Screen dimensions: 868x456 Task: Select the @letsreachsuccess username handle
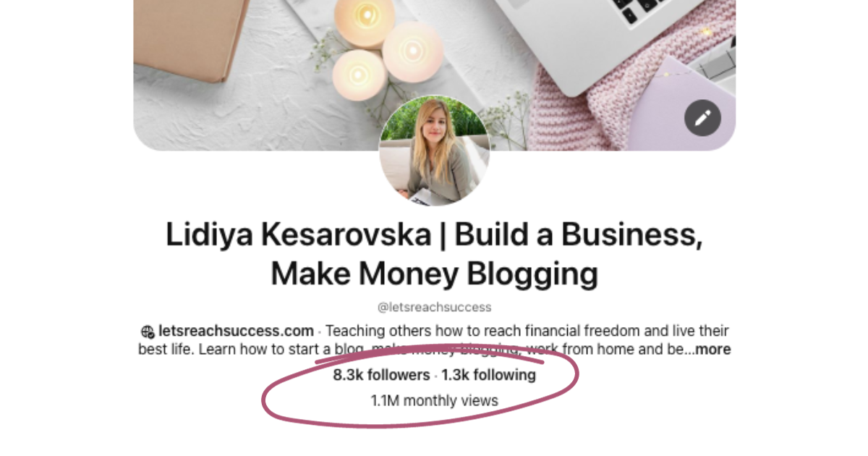tap(434, 307)
